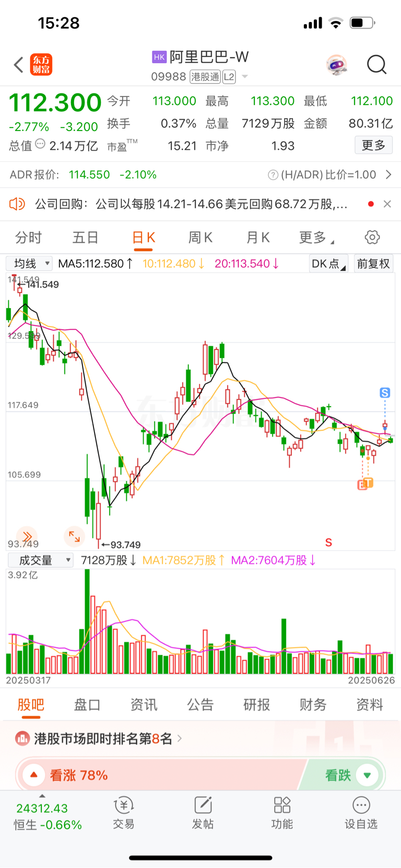Open the ADR 报价 detail chevron
Viewport: 401px width, 868px height.
[x=388, y=174]
